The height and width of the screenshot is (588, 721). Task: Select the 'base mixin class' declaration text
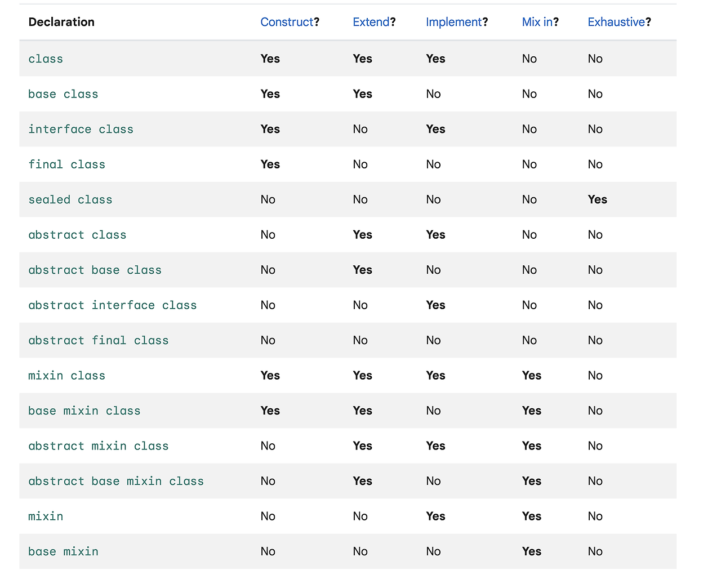click(84, 411)
